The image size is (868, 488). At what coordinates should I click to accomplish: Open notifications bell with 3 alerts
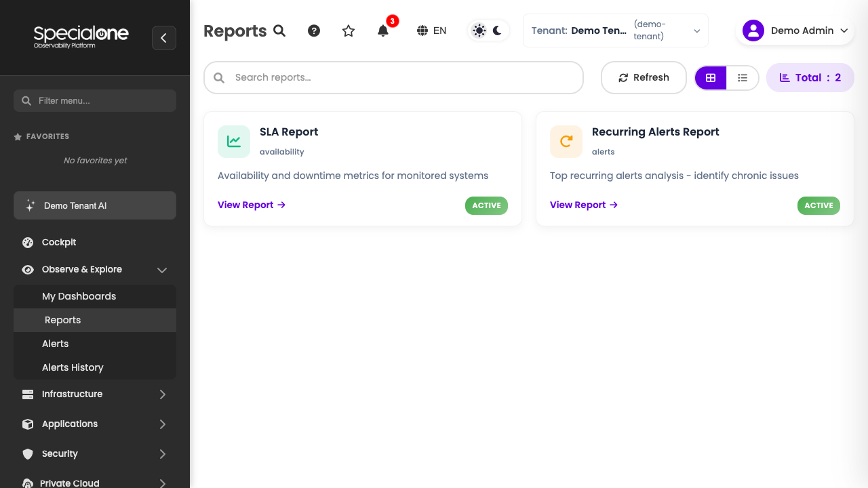[x=383, y=30]
